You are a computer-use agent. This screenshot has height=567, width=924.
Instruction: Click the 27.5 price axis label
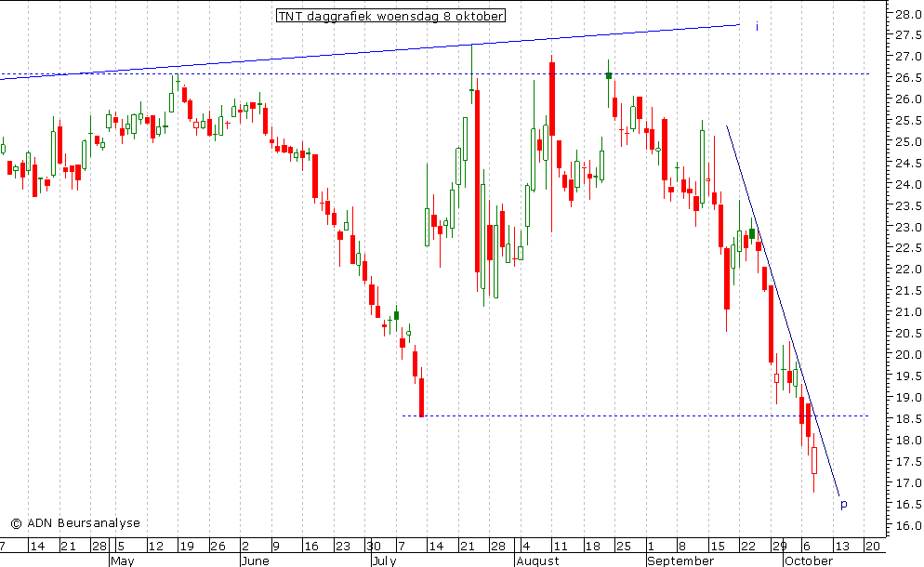908,35
